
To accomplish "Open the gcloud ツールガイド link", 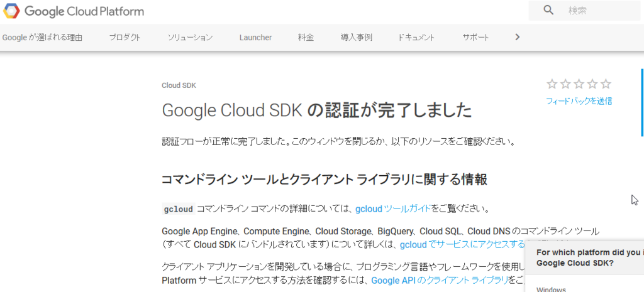I will tap(393, 208).
